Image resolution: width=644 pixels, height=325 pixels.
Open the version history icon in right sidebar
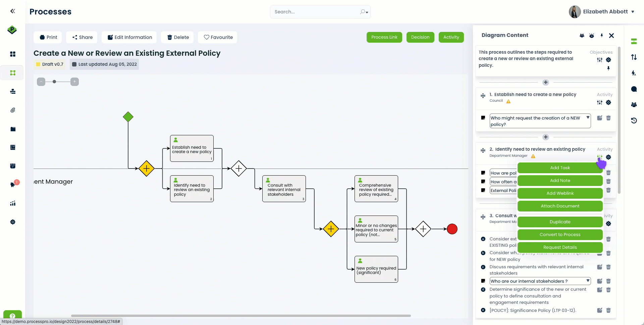pos(634,121)
